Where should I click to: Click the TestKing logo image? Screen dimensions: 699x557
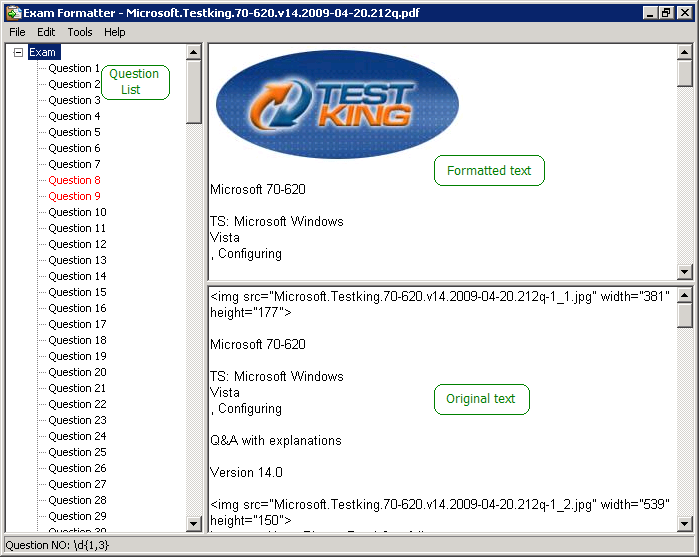click(337, 104)
